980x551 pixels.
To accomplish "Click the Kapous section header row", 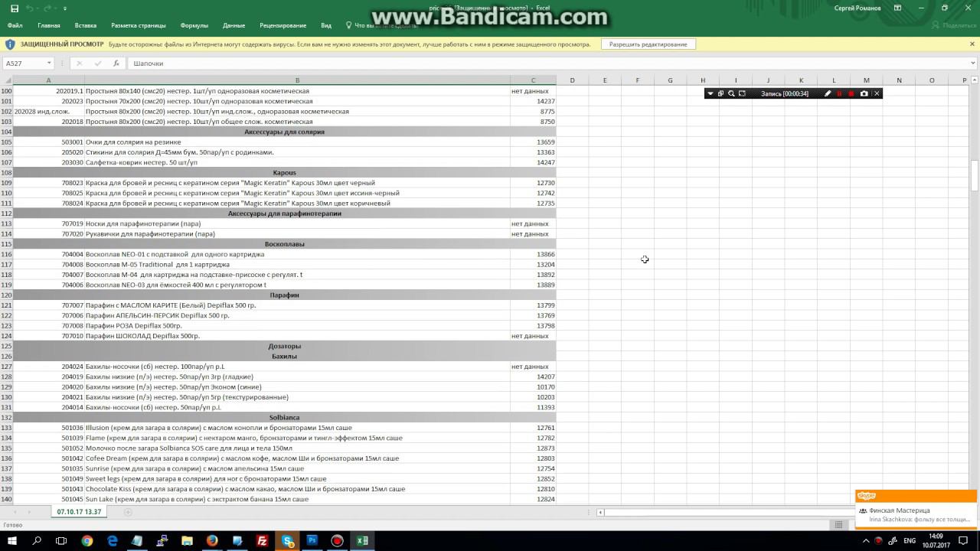I will 284,173.
